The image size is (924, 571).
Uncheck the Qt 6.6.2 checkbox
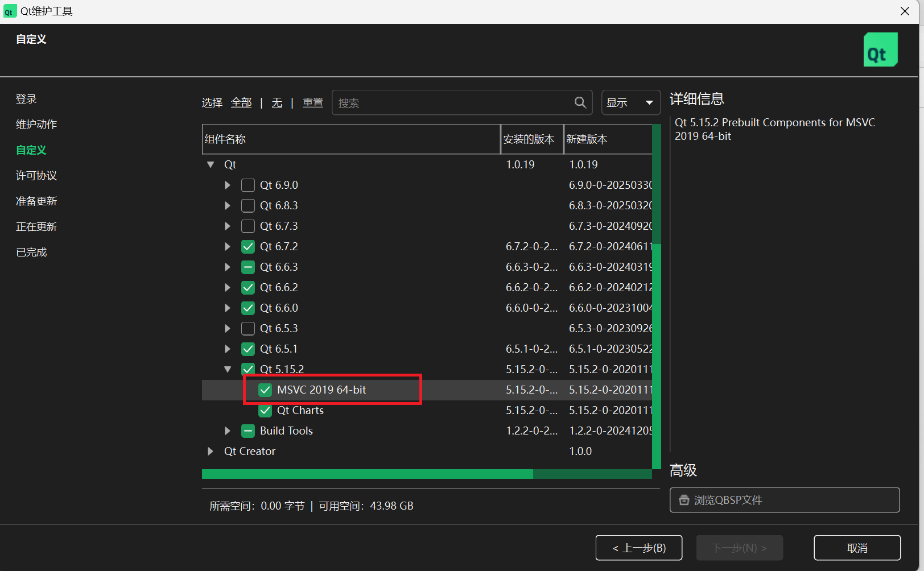pos(248,288)
